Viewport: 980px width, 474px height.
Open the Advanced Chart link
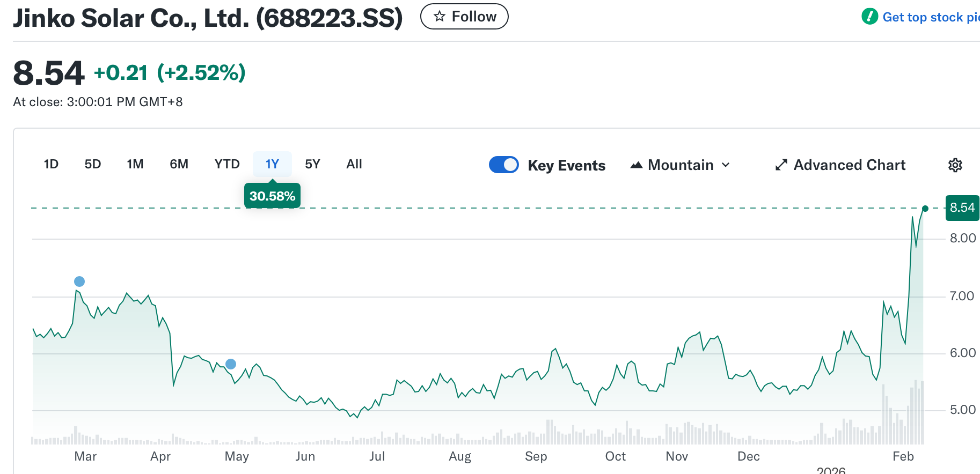coord(849,165)
